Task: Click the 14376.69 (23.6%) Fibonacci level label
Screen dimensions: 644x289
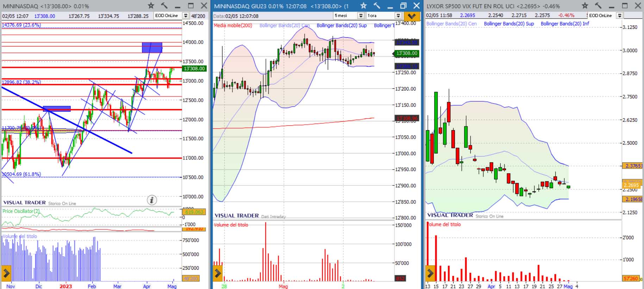Action: tap(21, 25)
